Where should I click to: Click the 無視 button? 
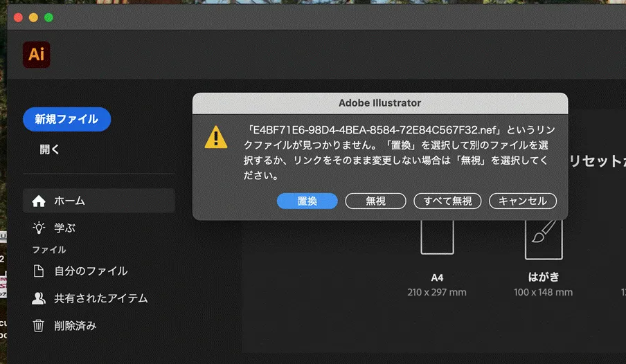[375, 201]
